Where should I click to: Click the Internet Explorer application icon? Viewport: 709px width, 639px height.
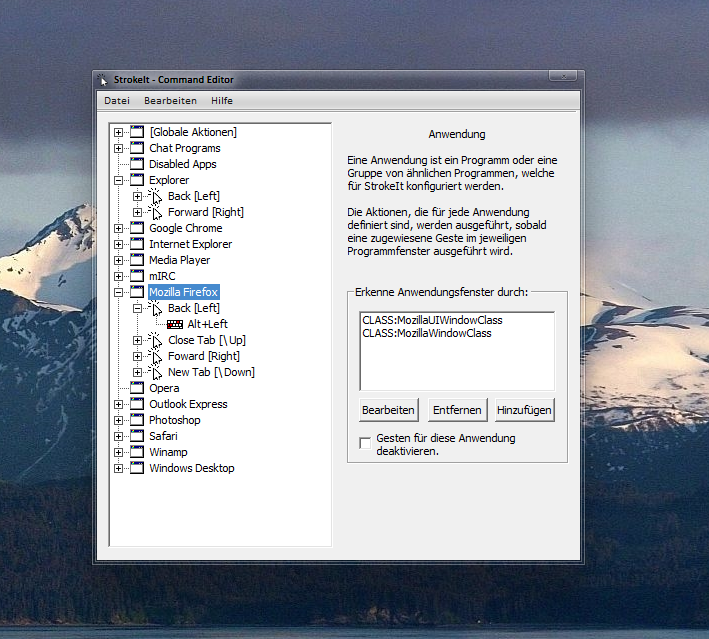click(x=137, y=244)
